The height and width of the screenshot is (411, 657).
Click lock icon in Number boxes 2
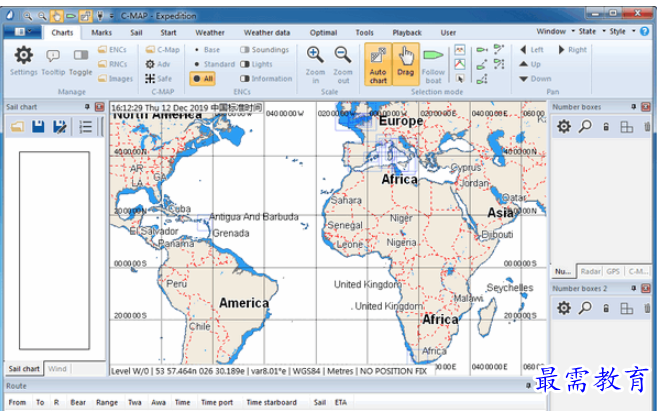click(606, 308)
